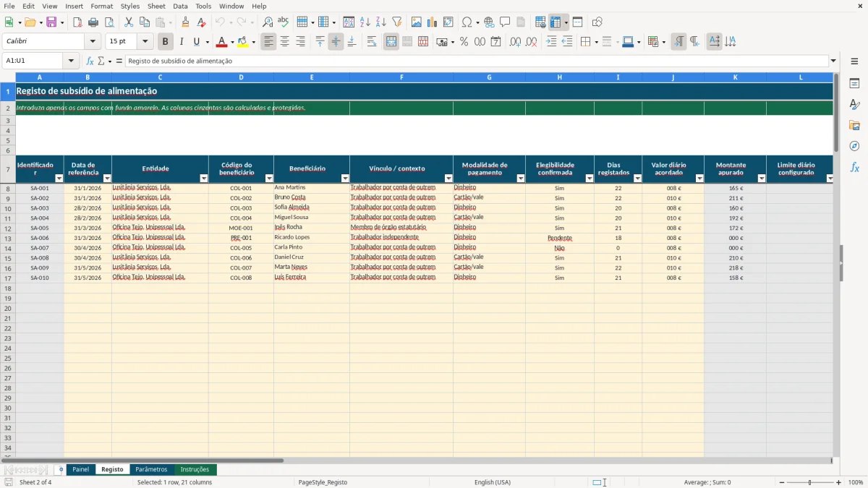
Task: Toggle Center Horizontally alignment
Action: point(285,42)
